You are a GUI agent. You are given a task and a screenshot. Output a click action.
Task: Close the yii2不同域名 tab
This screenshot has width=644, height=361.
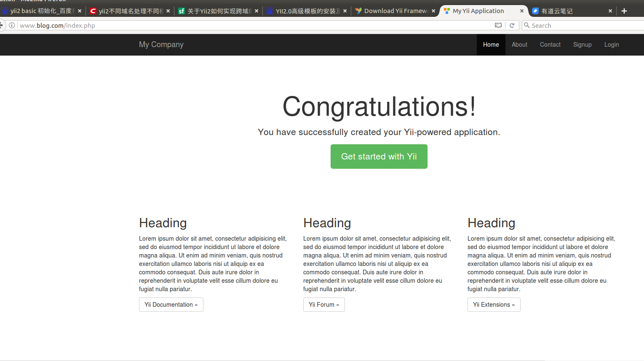tap(168, 11)
